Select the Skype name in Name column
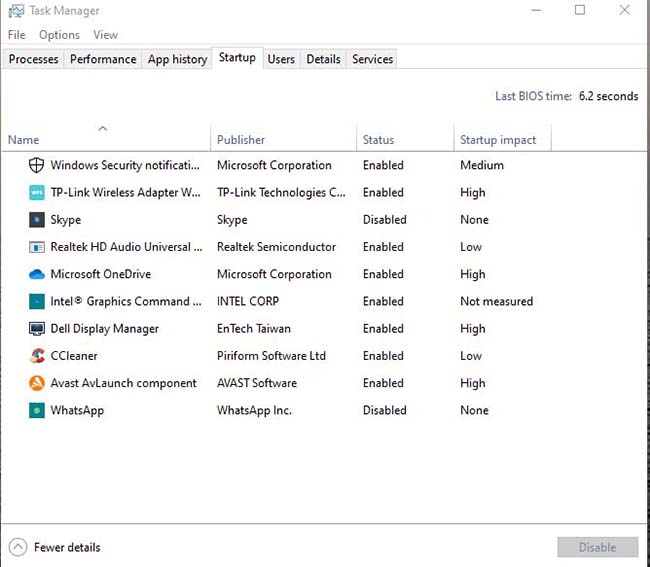 (x=65, y=220)
